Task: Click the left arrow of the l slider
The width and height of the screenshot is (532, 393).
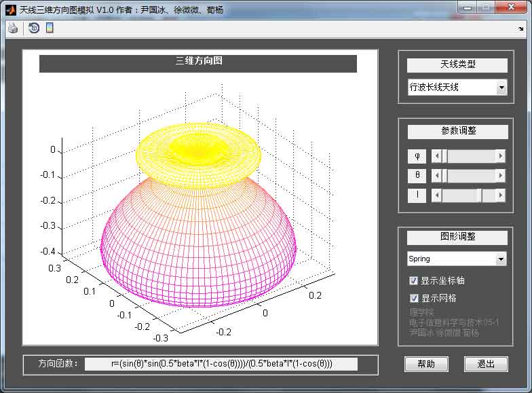Action: click(x=437, y=195)
